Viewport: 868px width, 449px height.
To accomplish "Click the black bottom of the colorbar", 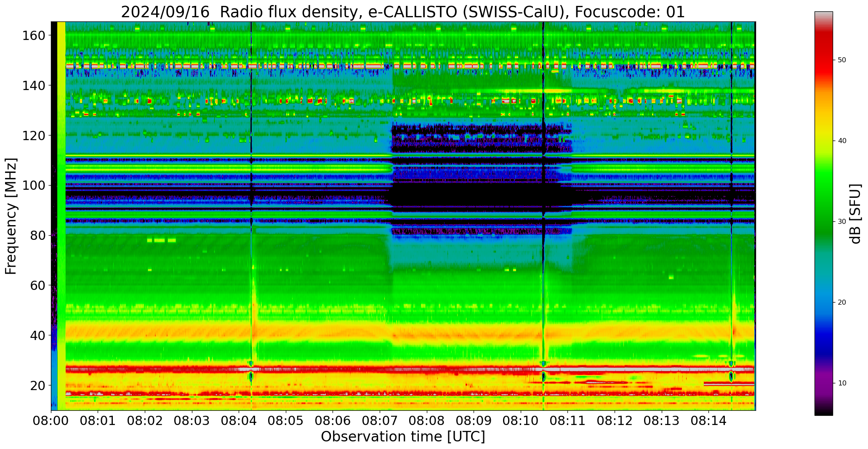I will (823, 412).
